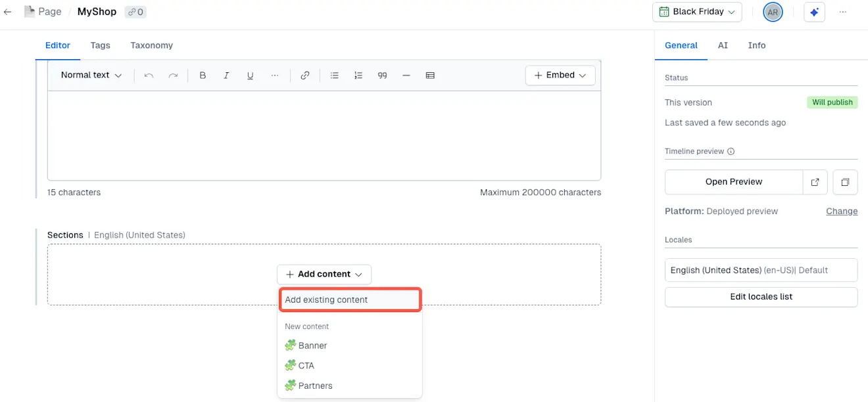
Task: Switch to the General sidebar tab
Action: tap(681, 45)
